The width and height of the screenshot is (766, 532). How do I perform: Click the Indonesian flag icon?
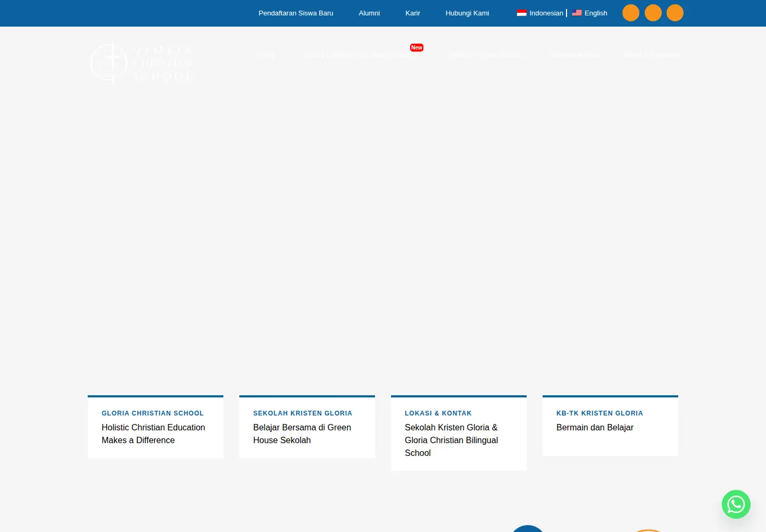click(x=522, y=13)
